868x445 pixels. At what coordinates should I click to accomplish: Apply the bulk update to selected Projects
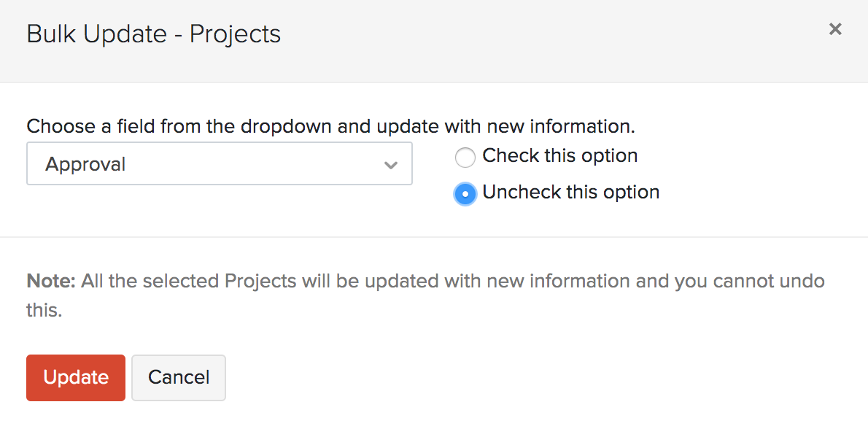(75, 377)
